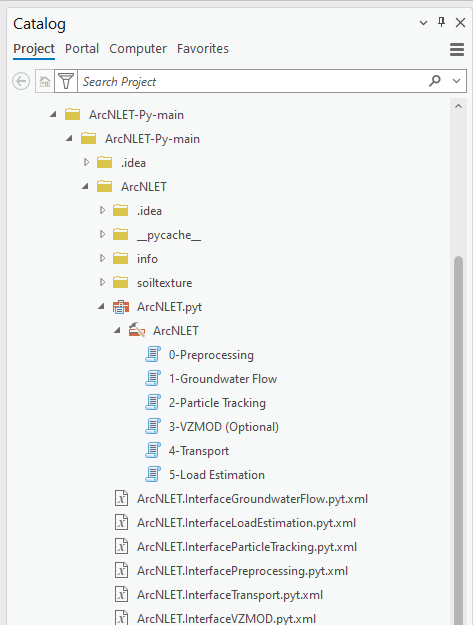Click the 5-Load Estimation script icon

[x=153, y=474]
